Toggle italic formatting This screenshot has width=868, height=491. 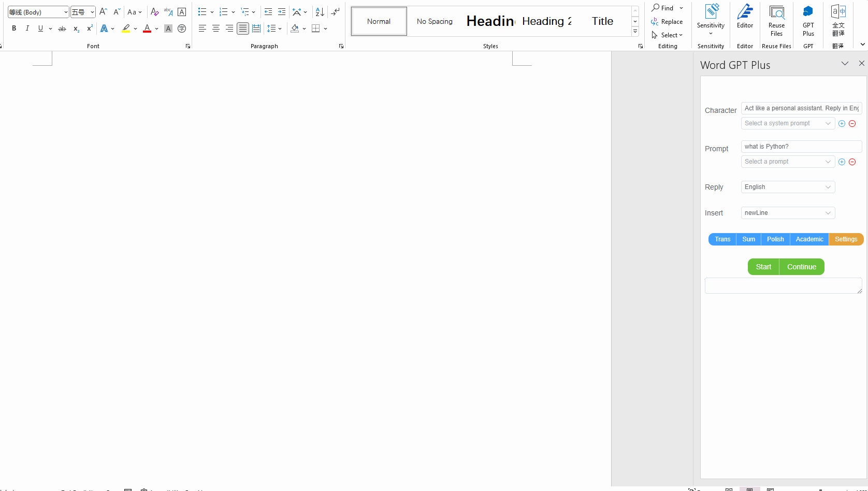(x=27, y=28)
